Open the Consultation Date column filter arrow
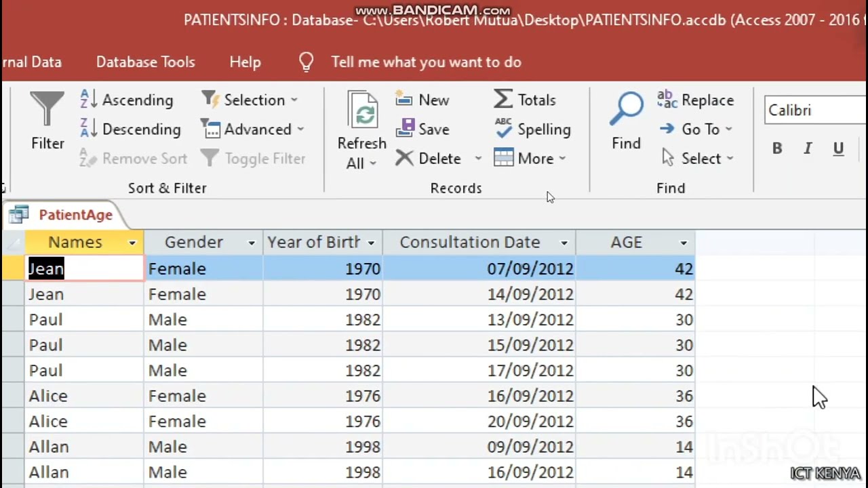The width and height of the screenshot is (868, 488). pos(564,243)
